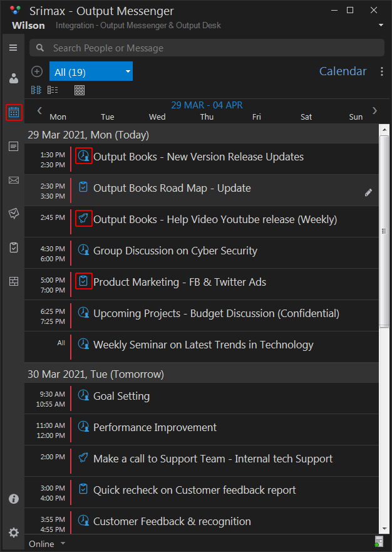The image size is (392, 552).
Task: Open the three-dot more options menu
Action: (382, 71)
